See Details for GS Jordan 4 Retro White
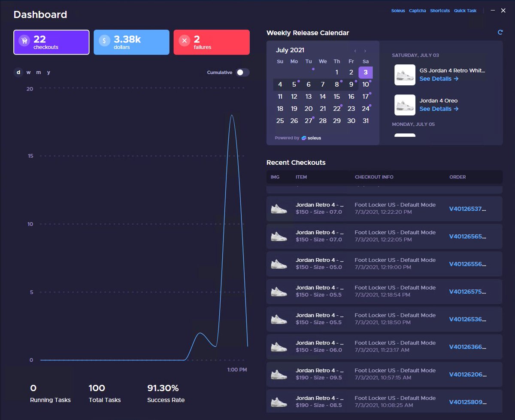Screen dimensions: 515x420 click(x=439, y=79)
